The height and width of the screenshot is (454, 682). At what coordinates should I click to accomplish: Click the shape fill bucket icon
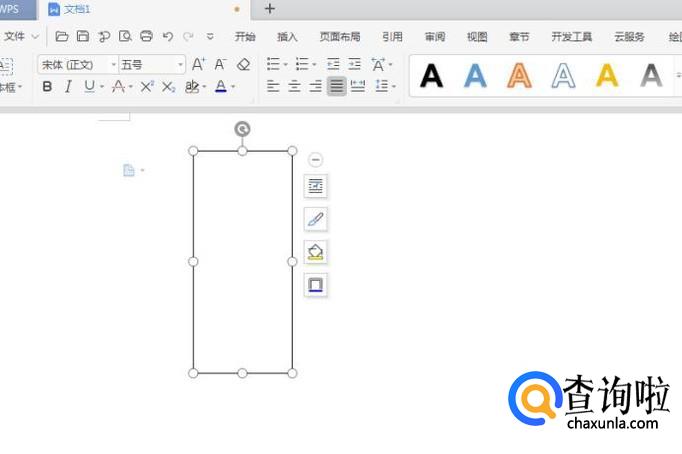point(316,252)
